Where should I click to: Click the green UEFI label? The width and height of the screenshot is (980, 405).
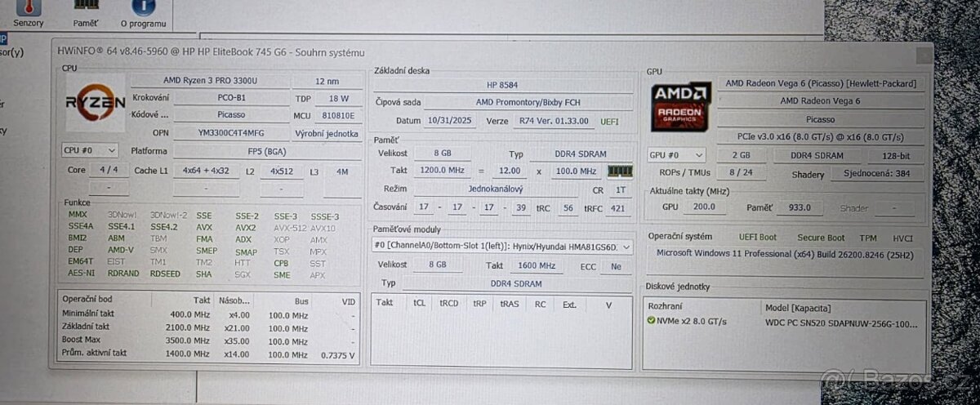[x=609, y=121]
